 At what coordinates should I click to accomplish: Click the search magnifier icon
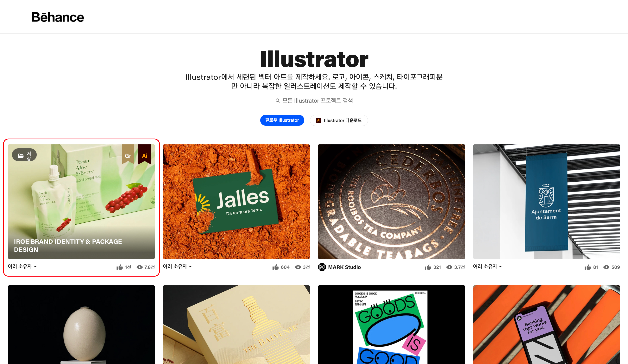(278, 101)
